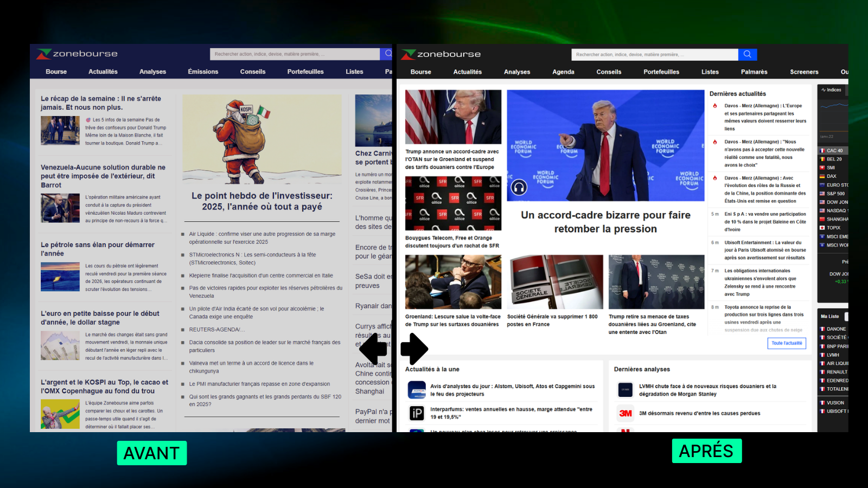Open the 3M logo icon in Dernières analyses
Image resolution: width=868 pixels, height=488 pixels.
tap(625, 413)
